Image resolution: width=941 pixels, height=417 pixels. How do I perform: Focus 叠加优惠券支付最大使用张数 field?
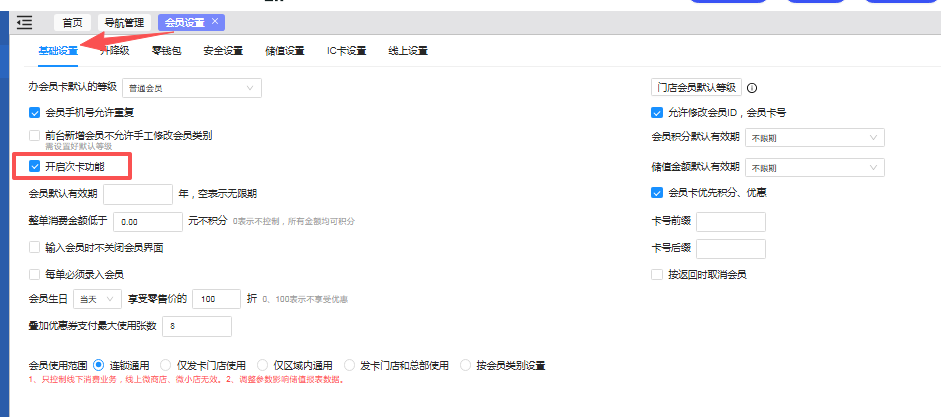point(197,326)
